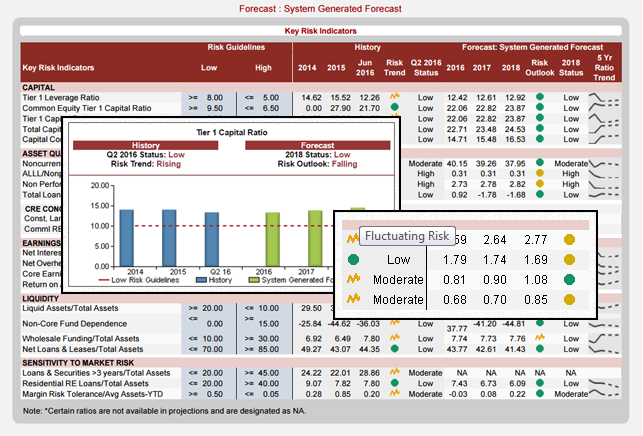Click the Risk Outlook column header
643x436 pixels.
click(x=540, y=68)
